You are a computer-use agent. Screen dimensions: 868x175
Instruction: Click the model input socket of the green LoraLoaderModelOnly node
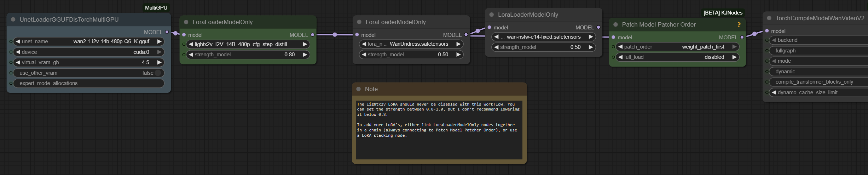pyautogui.click(x=184, y=35)
